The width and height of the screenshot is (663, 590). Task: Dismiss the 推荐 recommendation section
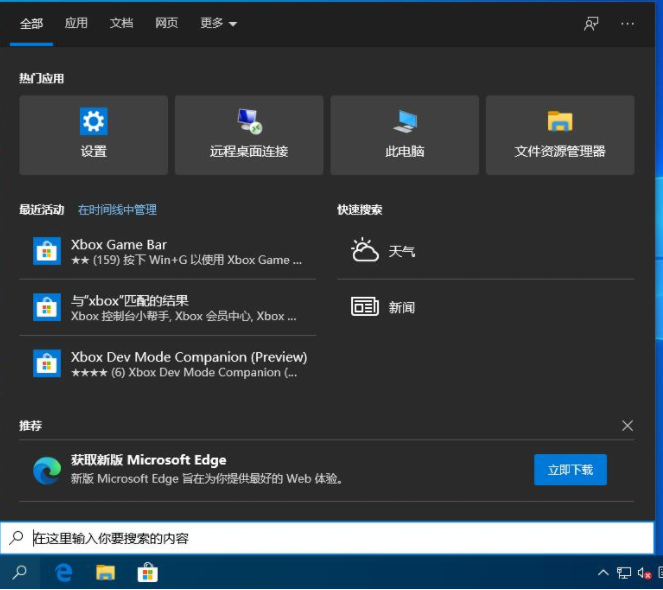[x=627, y=426]
